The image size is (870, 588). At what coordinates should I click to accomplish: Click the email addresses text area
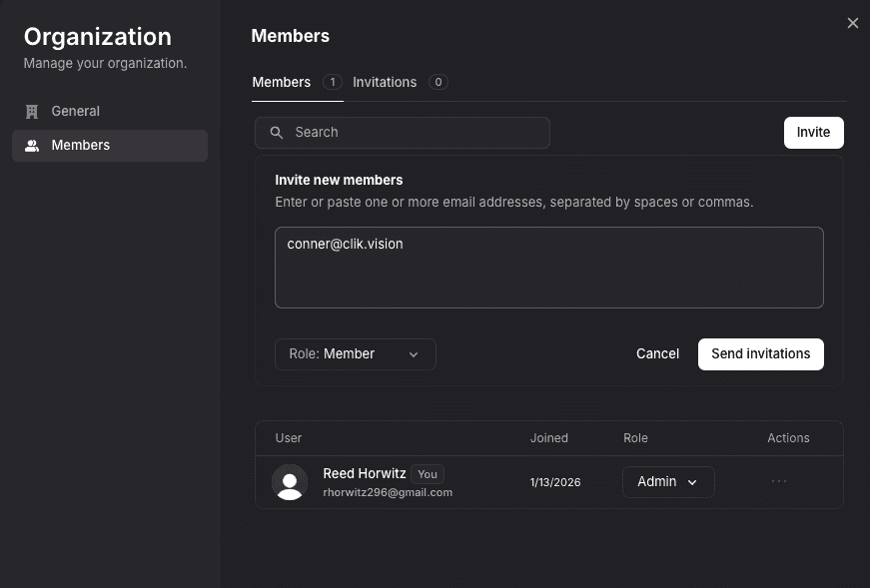click(548, 268)
